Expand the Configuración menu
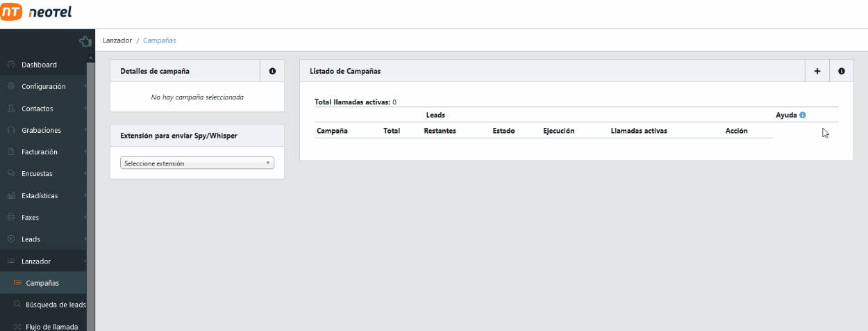 click(43, 86)
